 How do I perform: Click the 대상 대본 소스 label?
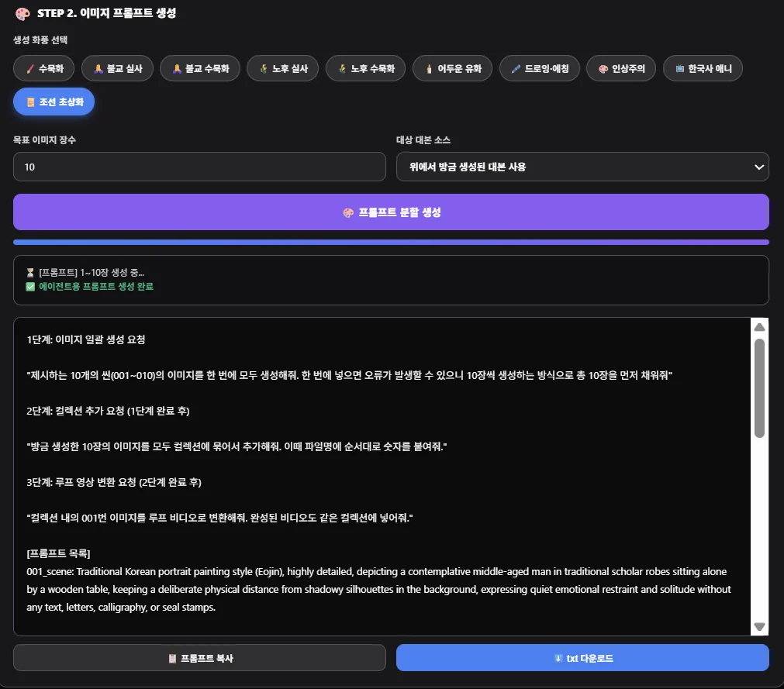[x=423, y=140]
